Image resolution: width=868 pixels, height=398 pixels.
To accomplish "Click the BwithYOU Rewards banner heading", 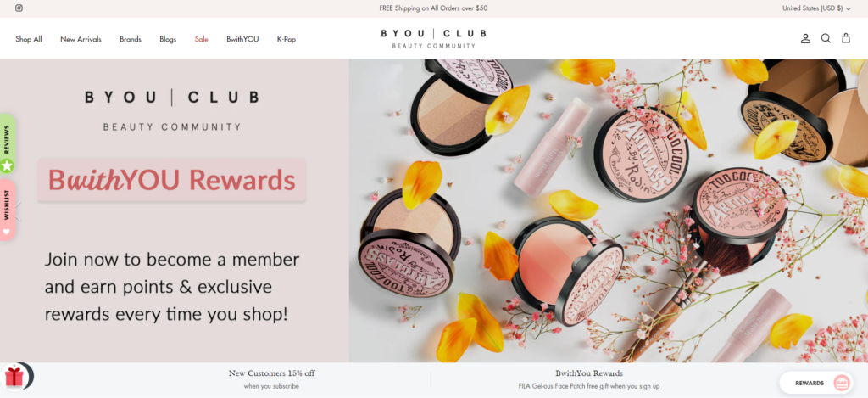I will coord(171,180).
